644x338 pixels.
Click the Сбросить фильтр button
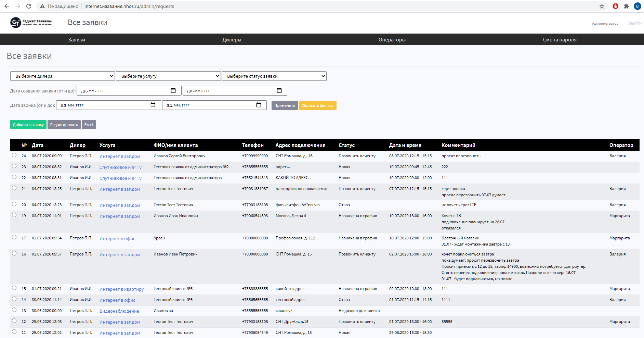[317, 105]
